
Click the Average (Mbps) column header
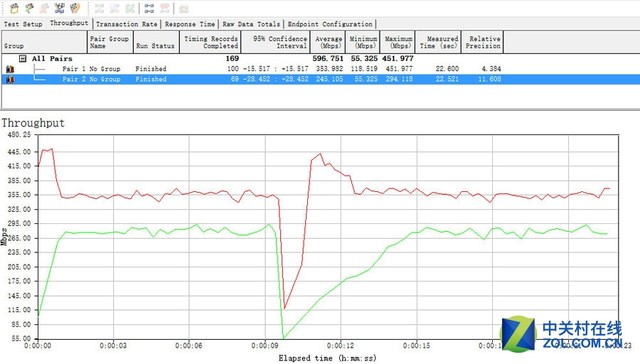(328, 42)
